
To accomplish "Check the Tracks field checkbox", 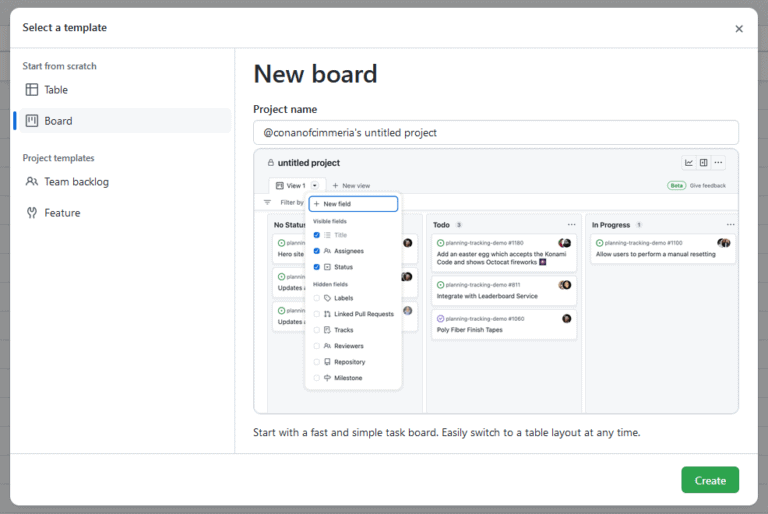I will pos(316,330).
